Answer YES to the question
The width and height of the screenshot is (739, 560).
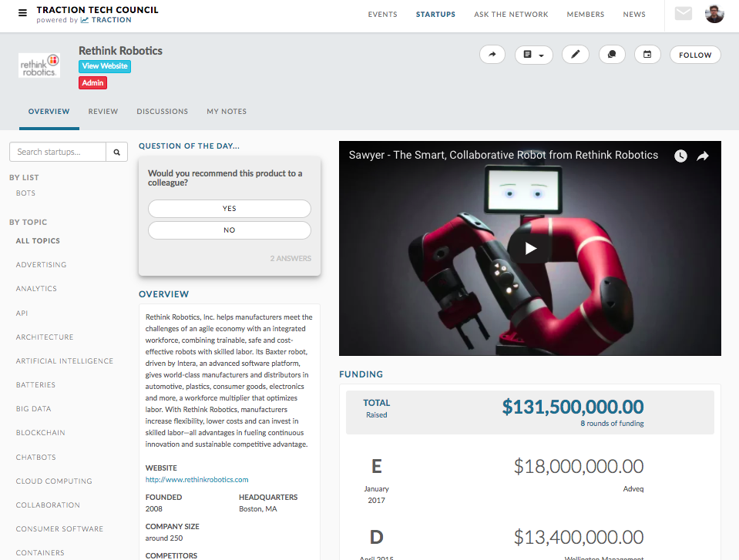[230, 209]
